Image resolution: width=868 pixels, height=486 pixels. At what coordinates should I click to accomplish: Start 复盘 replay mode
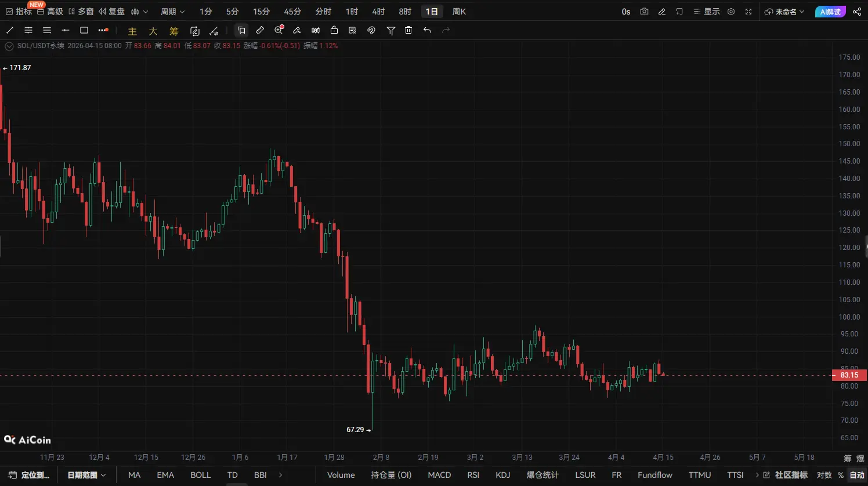[111, 12]
